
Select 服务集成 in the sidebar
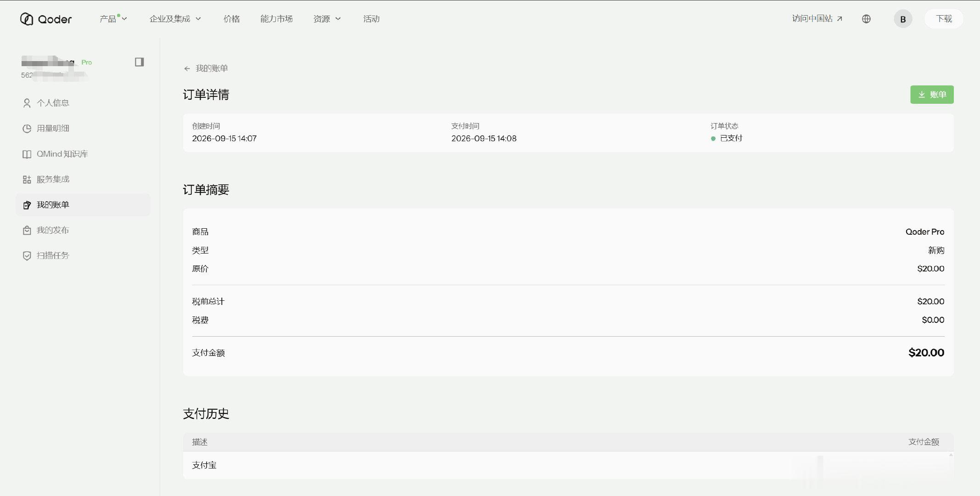(x=83, y=179)
